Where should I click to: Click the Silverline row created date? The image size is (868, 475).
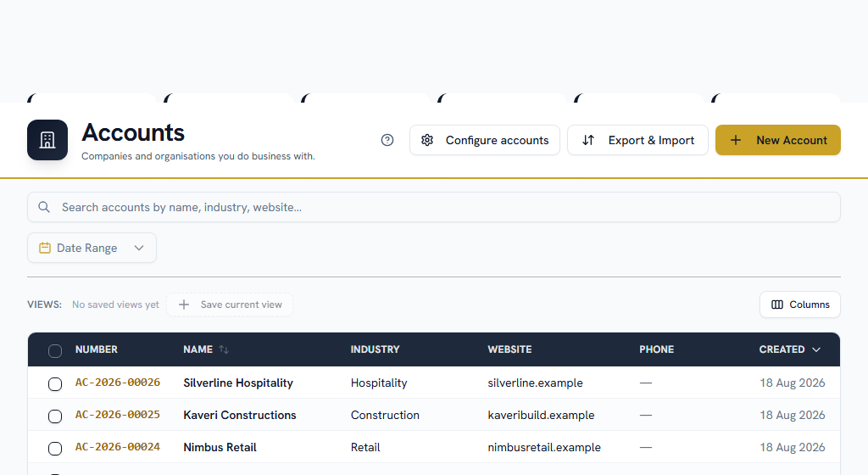tap(793, 383)
